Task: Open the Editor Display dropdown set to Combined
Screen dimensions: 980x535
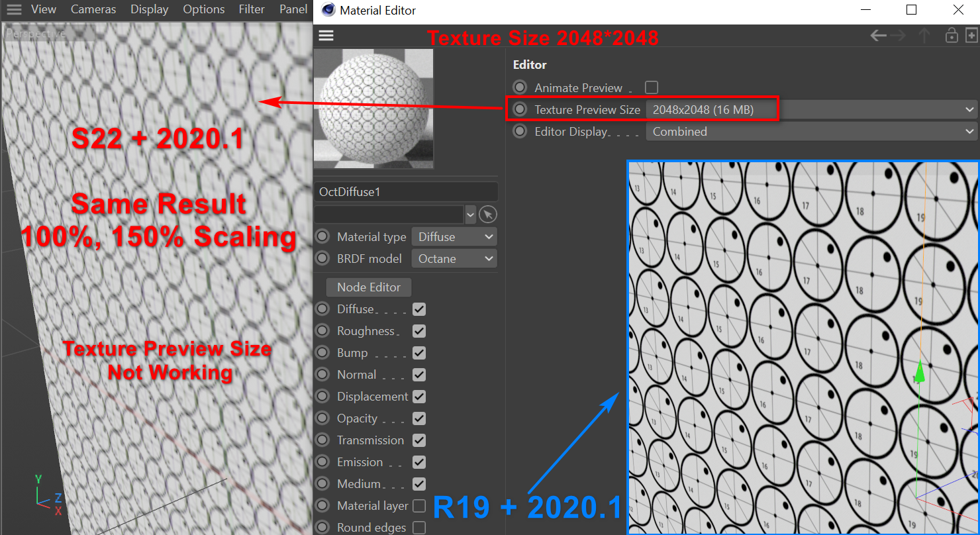Action: 812,132
